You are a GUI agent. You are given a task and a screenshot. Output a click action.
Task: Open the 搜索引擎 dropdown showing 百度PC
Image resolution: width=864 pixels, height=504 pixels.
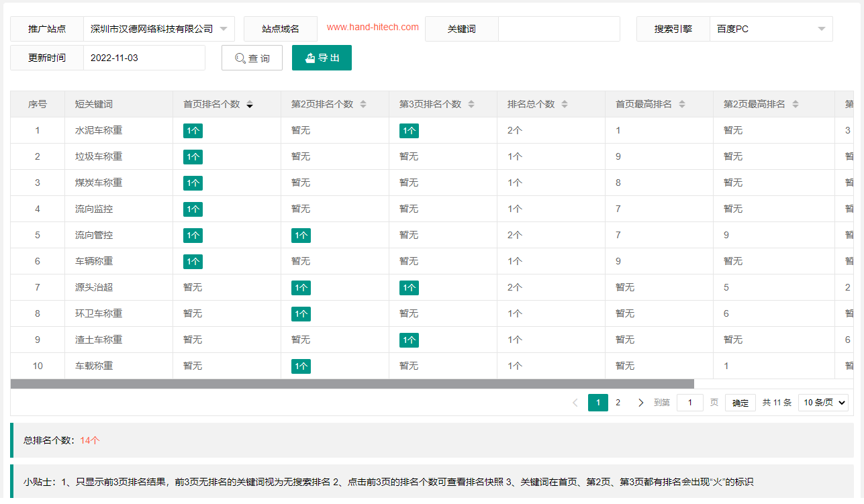pos(771,29)
